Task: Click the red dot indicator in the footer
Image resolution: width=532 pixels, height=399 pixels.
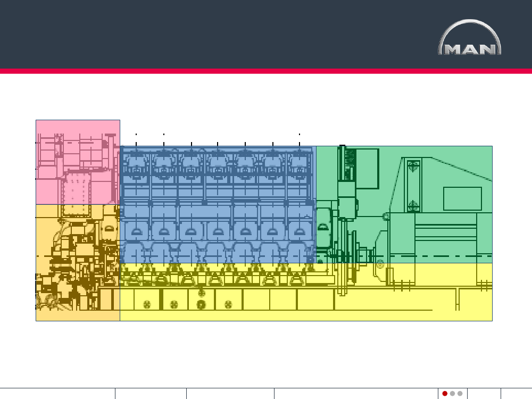Action: coord(445,394)
